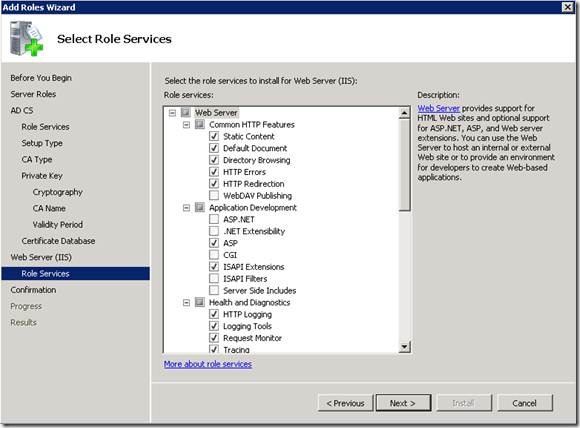580x428 pixels.
Task: Click the disabled Install button
Action: [464, 403]
